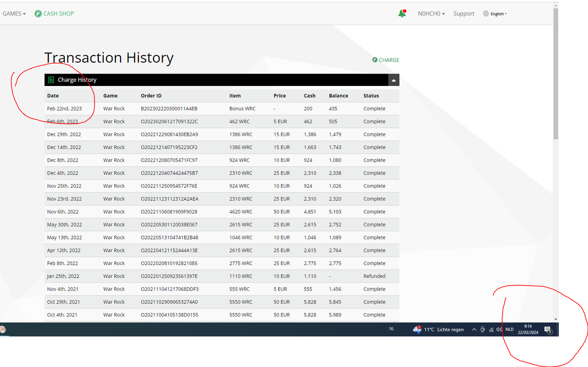Open the Wi-Fi network tray icon
The height and width of the screenshot is (367, 588).
tap(491, 330)
